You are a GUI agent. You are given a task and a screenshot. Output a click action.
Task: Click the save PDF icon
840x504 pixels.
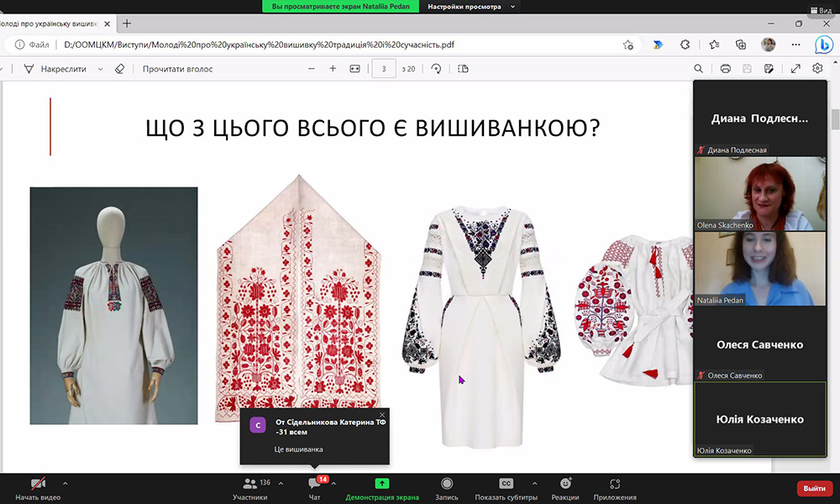pos(747,69)
